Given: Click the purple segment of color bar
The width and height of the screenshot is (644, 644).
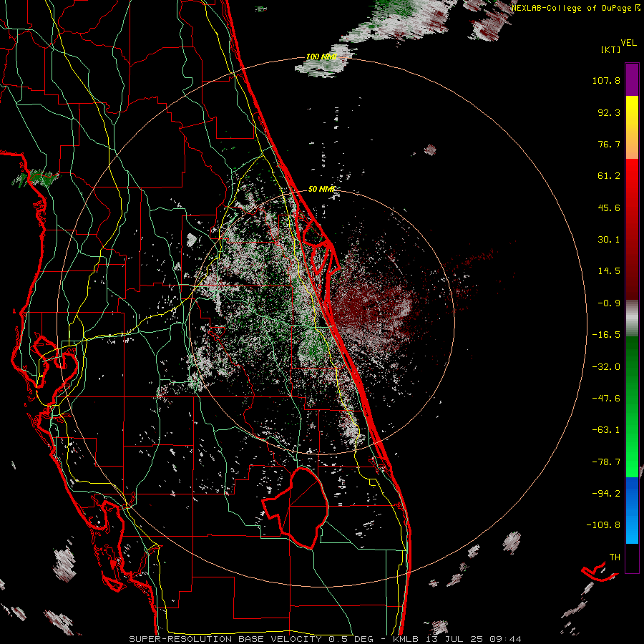Looking at the screenshot, I should [632, 79].
